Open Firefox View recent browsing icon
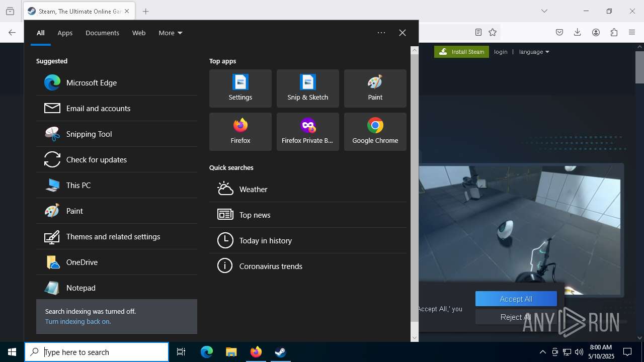The image size is (644, 362). 10,11
